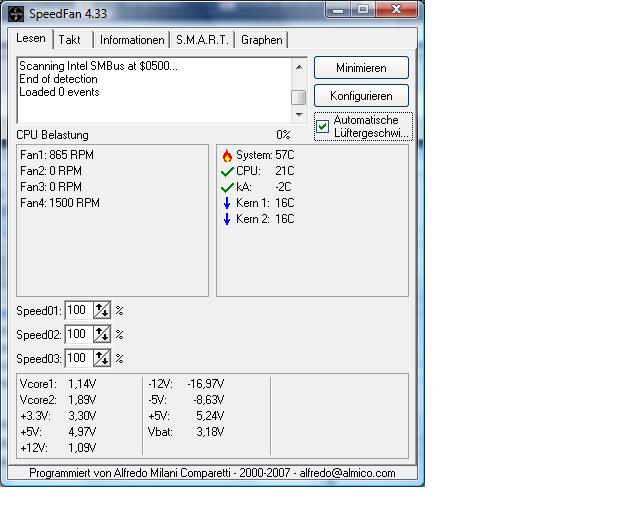Click the Speed02 percentage field
640x512 pixels.
tap(79, 334)
